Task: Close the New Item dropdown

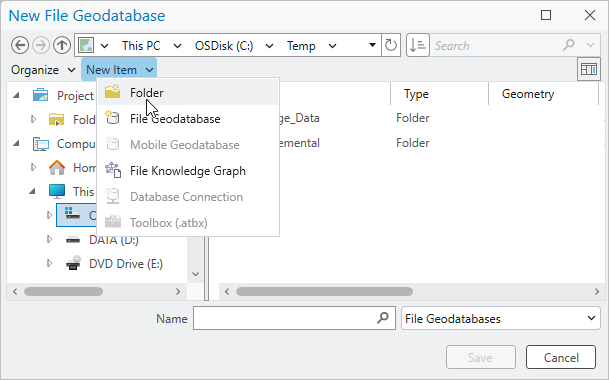Action: [x=119, y=70]
